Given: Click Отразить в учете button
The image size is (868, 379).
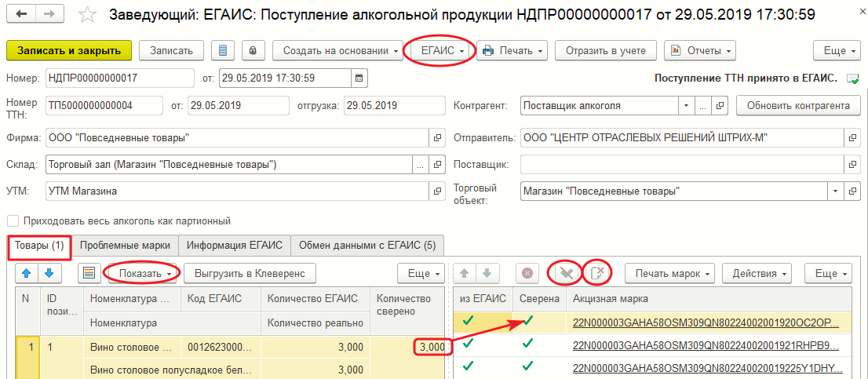Looking at the screenshot, I should [606, 51].
